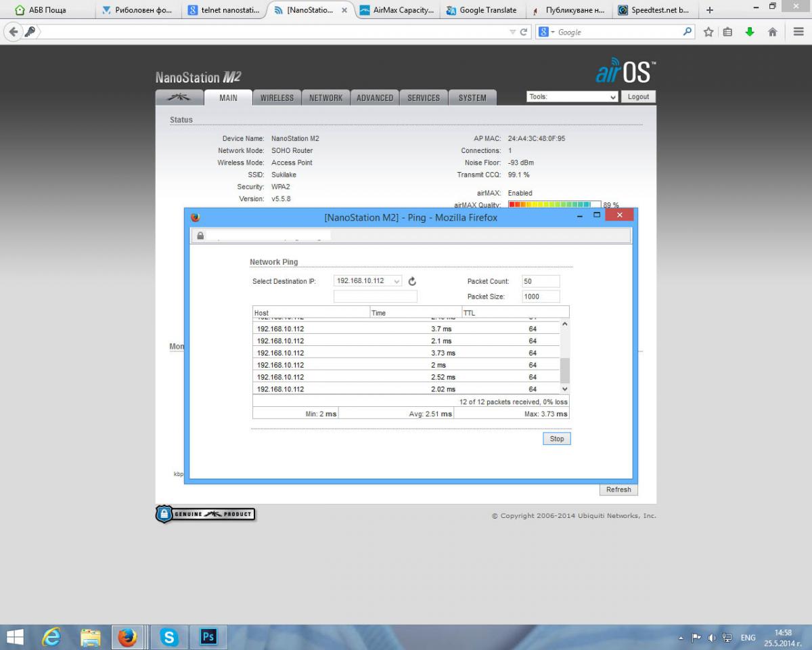The image size is (812, 650).
Task: Click the browser back arrow button
Action: (x=14, y=32)
